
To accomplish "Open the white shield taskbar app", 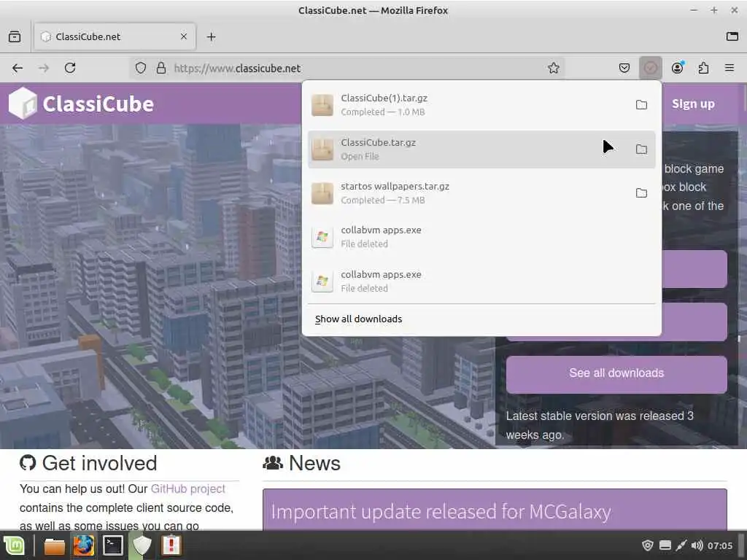I will point(142,545).
